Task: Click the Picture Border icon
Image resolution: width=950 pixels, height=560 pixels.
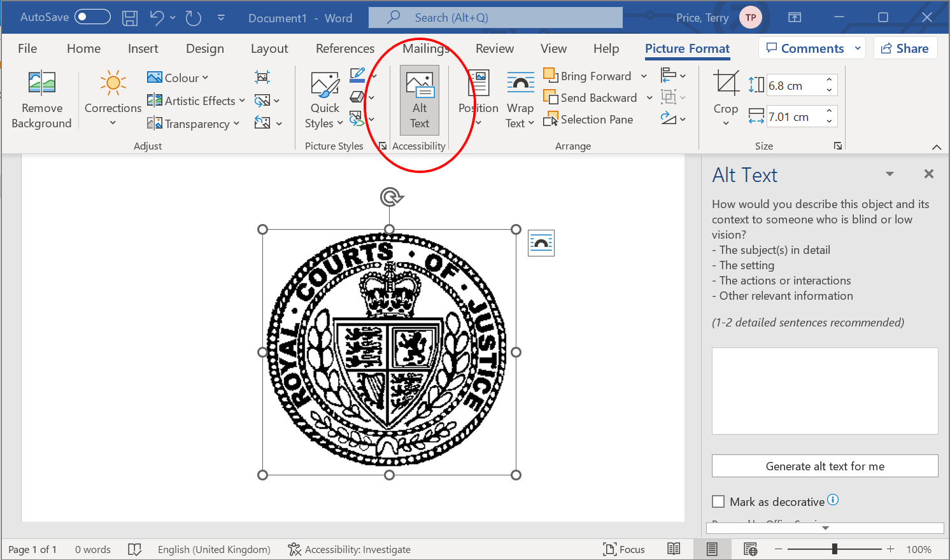Action: 358,76
